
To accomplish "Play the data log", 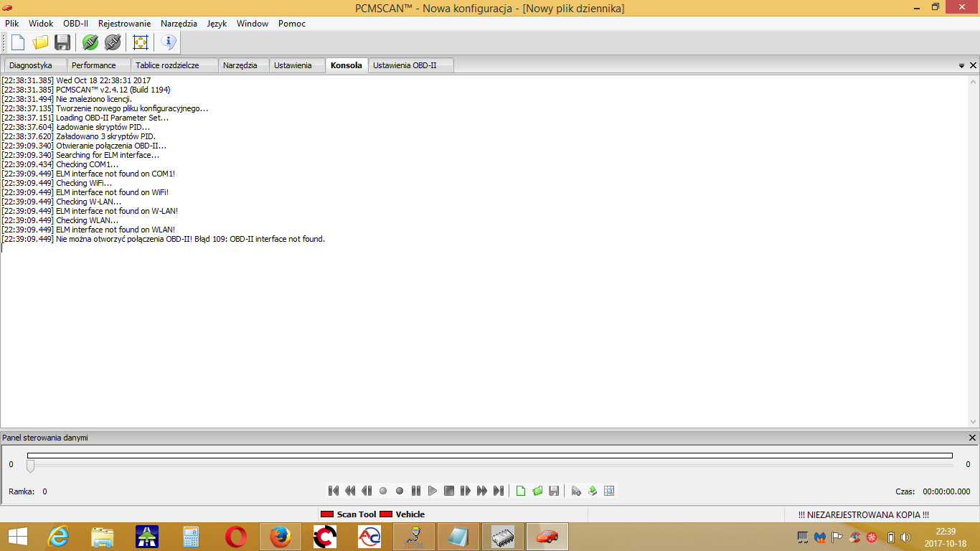I will [x=433, y=491].
